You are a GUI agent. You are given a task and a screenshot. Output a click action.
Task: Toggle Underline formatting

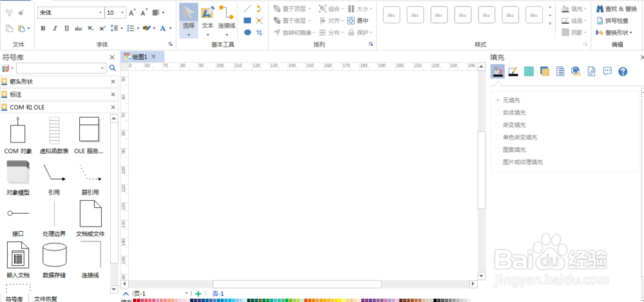[x=66, y=28]
